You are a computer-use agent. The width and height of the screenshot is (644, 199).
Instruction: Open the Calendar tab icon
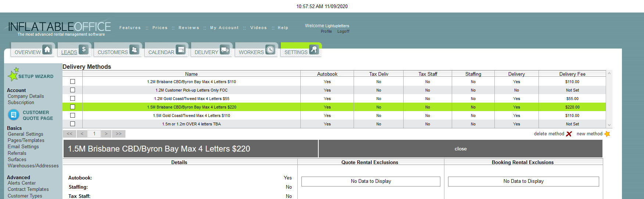[180, 50]
